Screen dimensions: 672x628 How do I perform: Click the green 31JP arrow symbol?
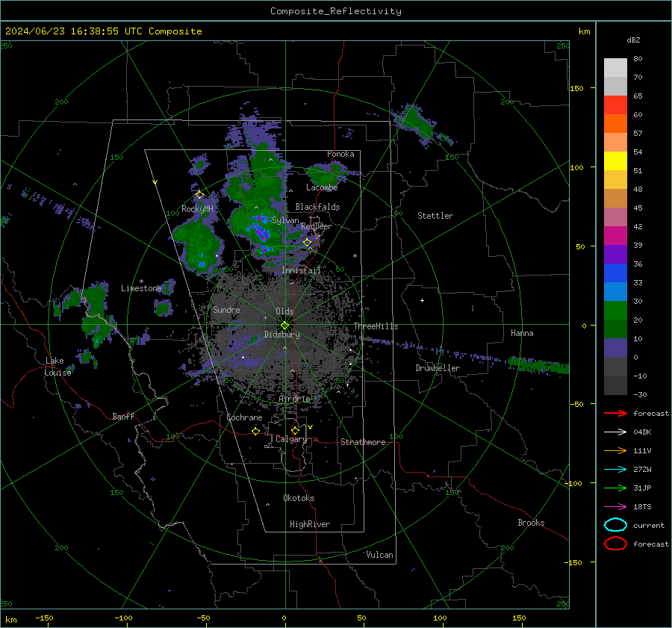615,488
